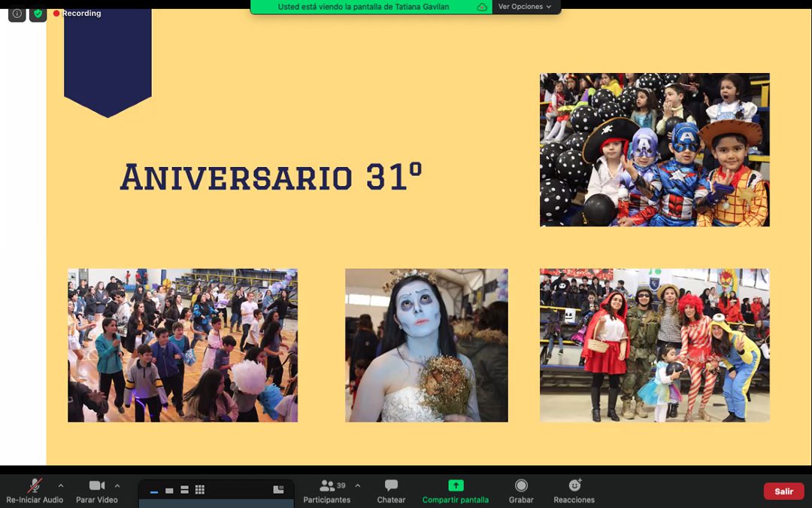Open the Ver Opciones dropdown
812x508 pixels.
(x=525, y=7)
